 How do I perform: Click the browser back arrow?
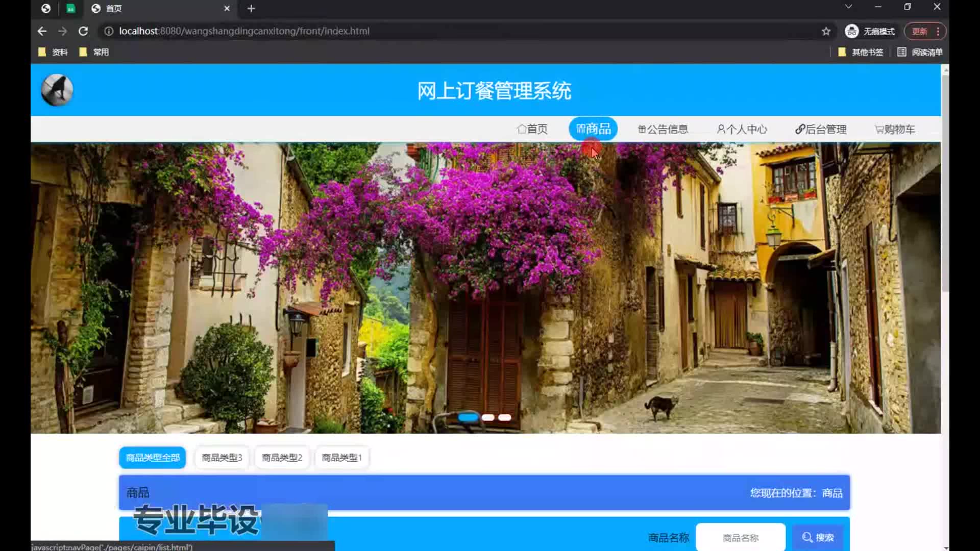pos(42,31)
